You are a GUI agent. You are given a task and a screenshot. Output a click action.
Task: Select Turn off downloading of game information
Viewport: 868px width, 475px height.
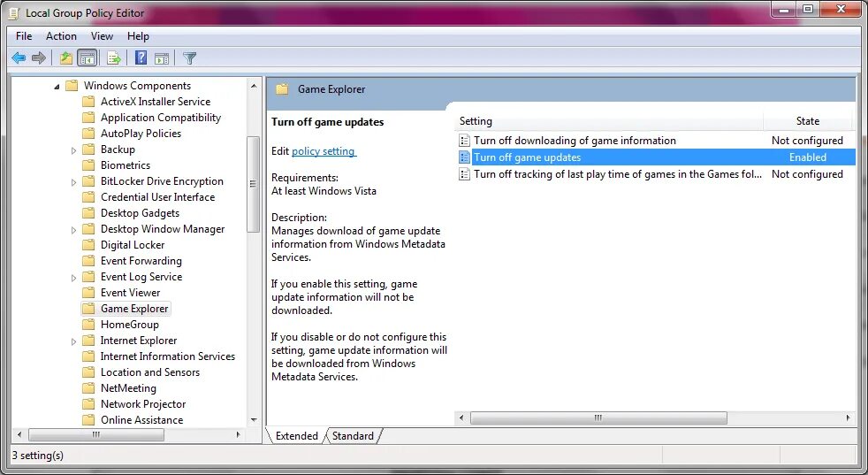click(575, 141)
